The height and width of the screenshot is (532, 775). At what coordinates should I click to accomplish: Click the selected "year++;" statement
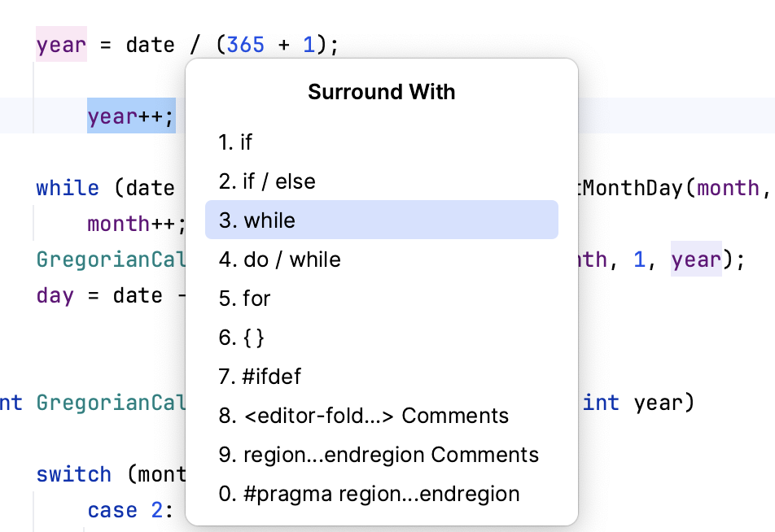click(130, 116)
